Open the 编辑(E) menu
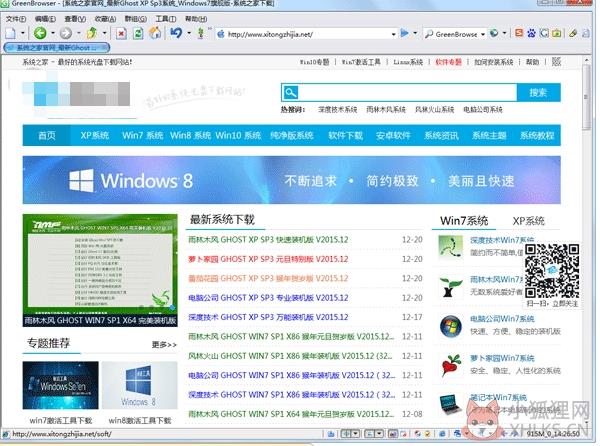Screen dimensions: 600x446 coord(45,19)
